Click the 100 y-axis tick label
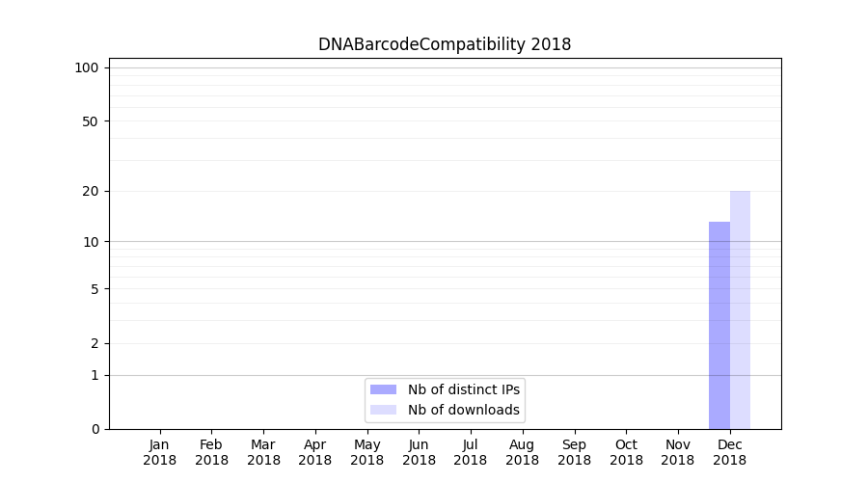 tap(87, 67)
